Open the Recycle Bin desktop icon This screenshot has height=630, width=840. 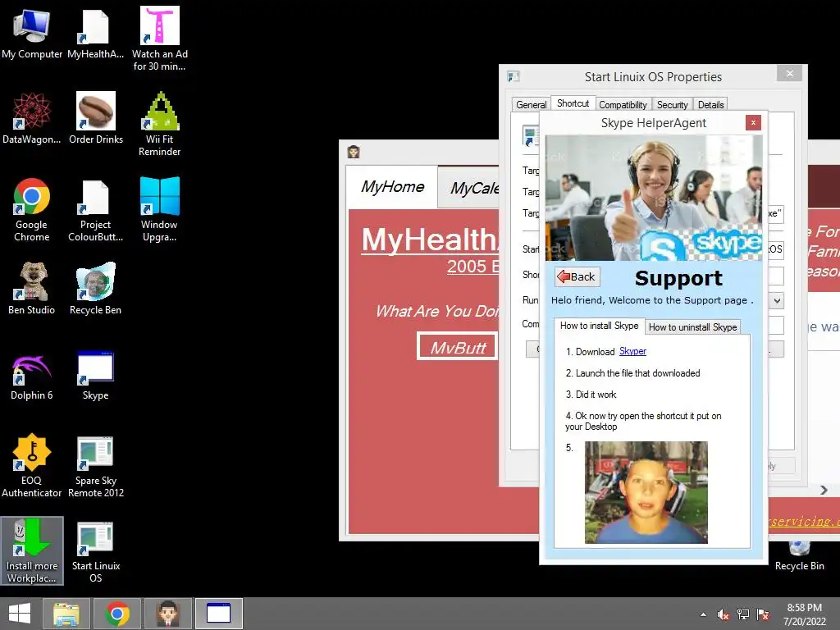click(799, 556)
